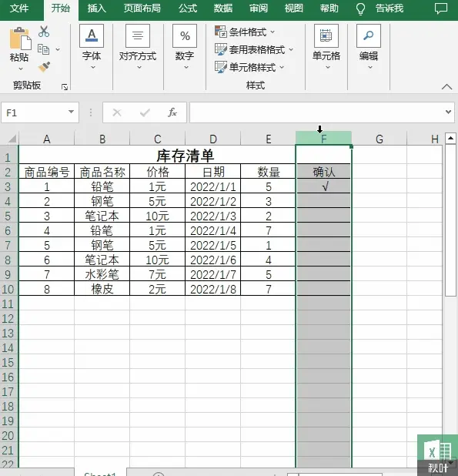The image size is (458, 476).
Task: Open the clipboard dialog launcher icon
Action: 65,88
